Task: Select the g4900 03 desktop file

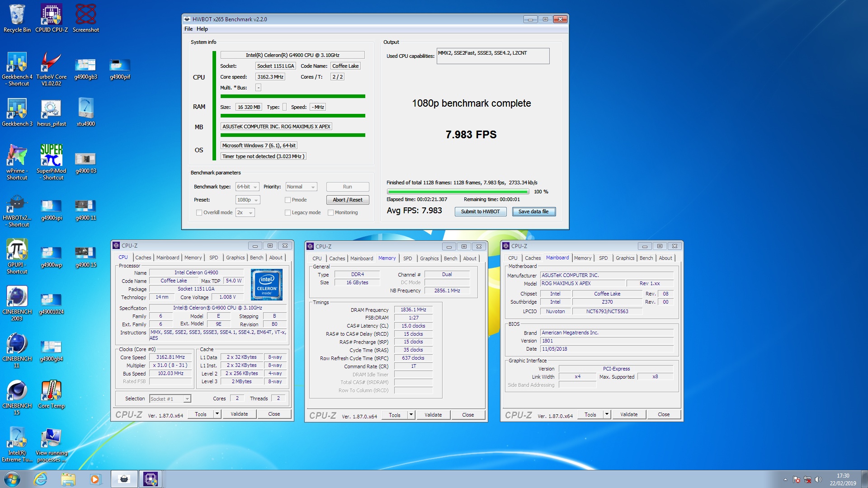Action: [x=86, y=163]
